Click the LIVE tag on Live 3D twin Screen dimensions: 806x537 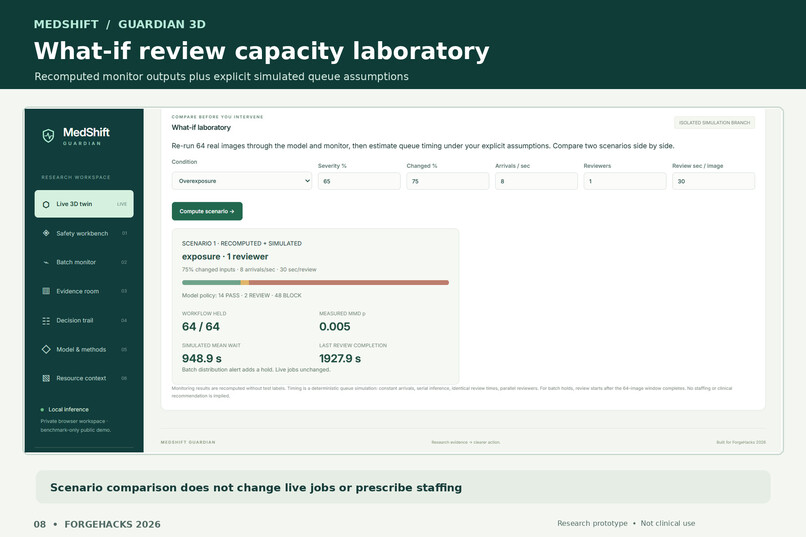pyautogui.click(x=122, y=204)
